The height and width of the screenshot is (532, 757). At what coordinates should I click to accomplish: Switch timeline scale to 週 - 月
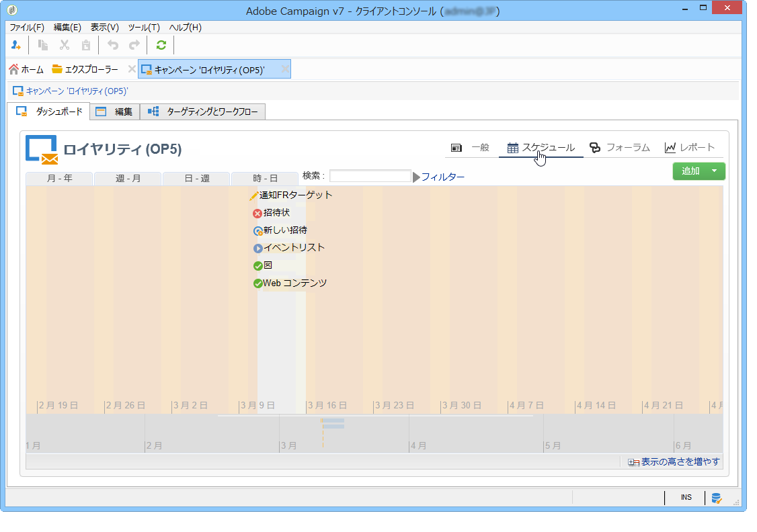coord(128,179)
